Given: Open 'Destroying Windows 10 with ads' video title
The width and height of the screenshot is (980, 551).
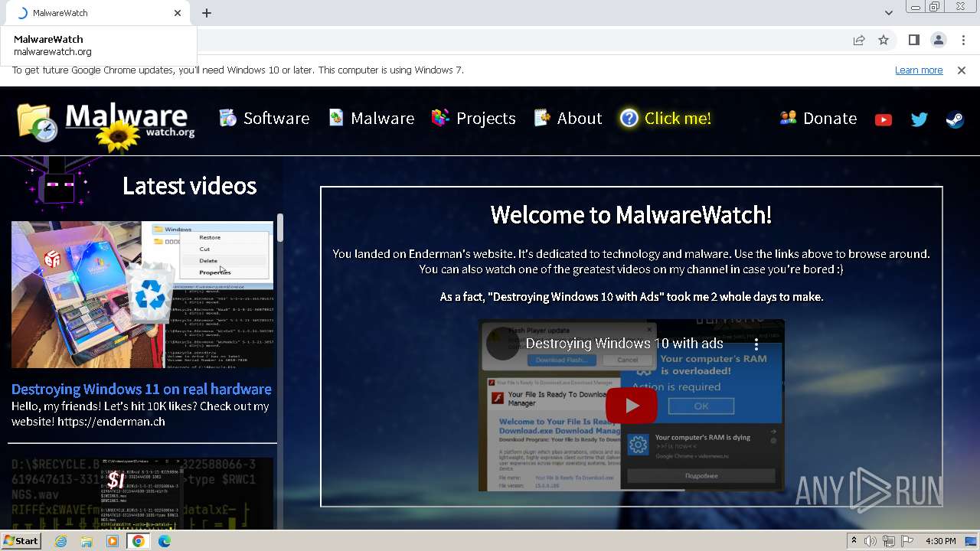Looking at the screenshot, I should pyautogui.click(x=624, y=344).
